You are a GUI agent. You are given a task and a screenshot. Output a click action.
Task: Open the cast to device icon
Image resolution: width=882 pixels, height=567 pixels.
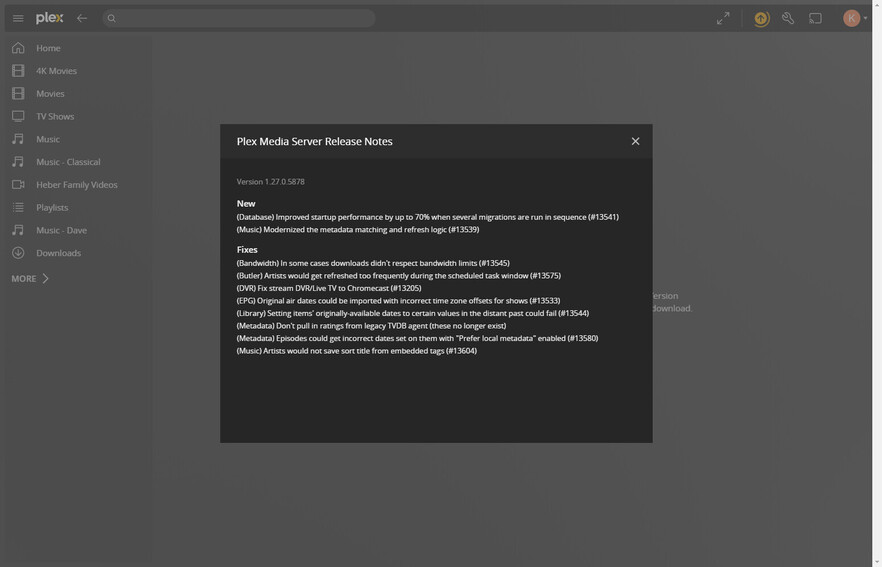coord(815,19)
